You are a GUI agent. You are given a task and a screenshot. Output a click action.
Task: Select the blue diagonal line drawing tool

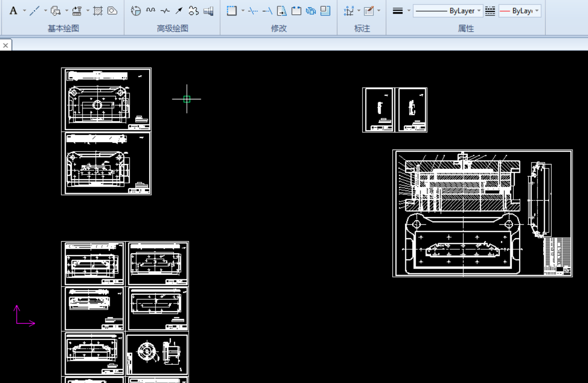tap(34, 11)
